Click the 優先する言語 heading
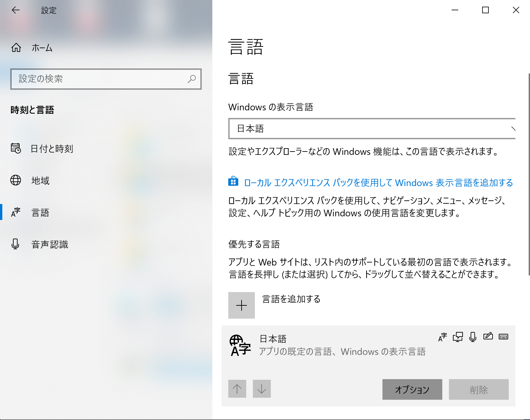The image size is (530, 420). (x=254, y=244)
